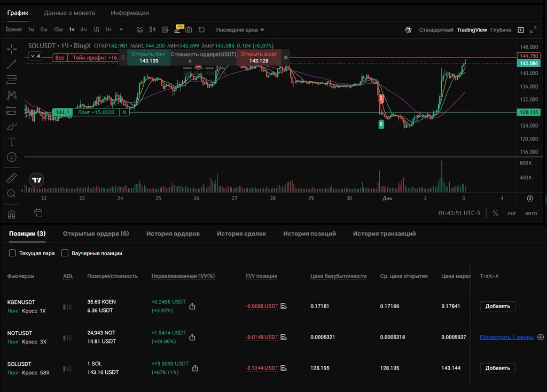Select the 1Д timeframe

(x=96, y=30)
